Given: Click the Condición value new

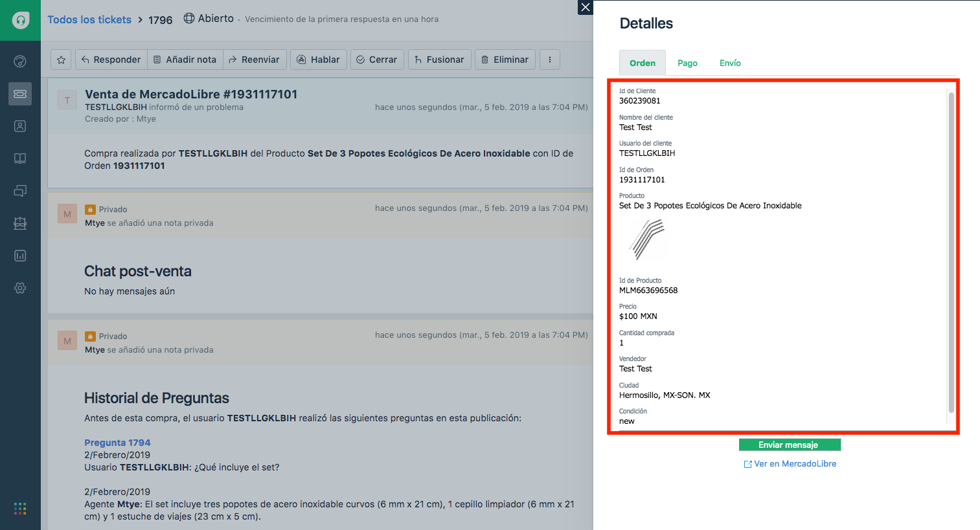Looking at the screenshot, I should pyautogui.click(x=627, y=421).
